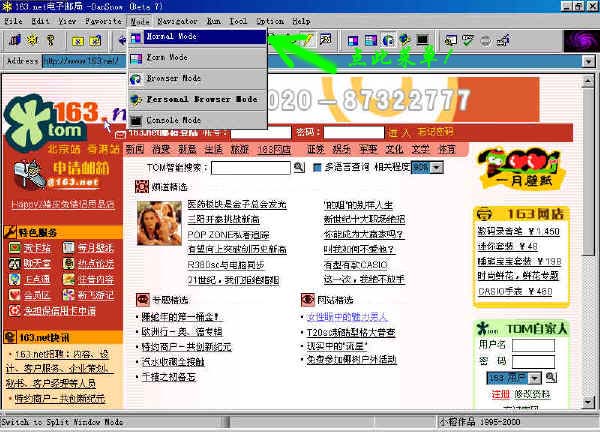The image size is (600, 432).
Task: Click the 一月壁纸 wallpaper banner image
Action: point(519,170)
